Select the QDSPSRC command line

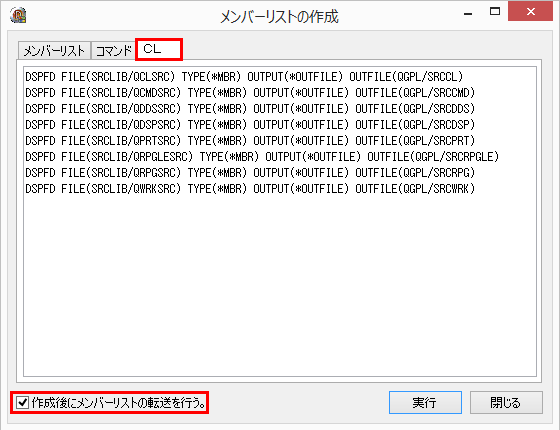(250, 125)
